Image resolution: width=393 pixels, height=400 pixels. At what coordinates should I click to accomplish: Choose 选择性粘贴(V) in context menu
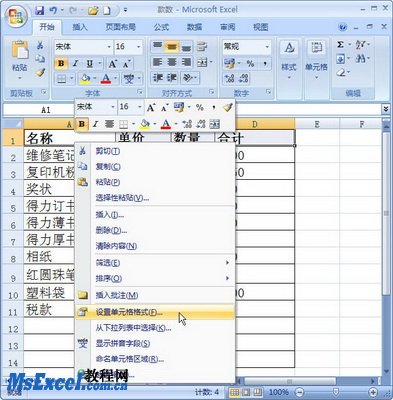pyautogui.click(x=155, y=198)
